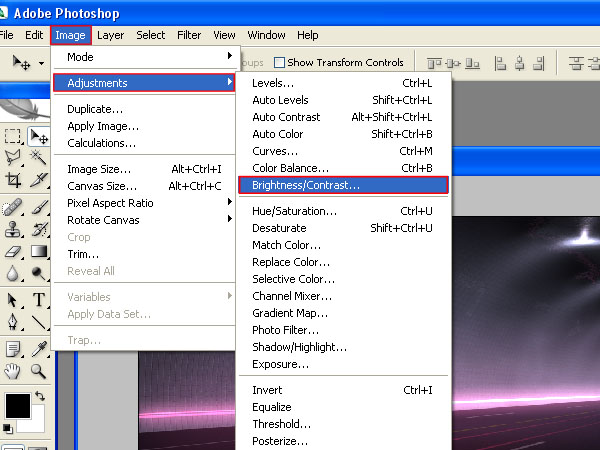The width and height of the screenshot is (600, 450).
Task: Select the Pen tool
Action: pos(13,322)
